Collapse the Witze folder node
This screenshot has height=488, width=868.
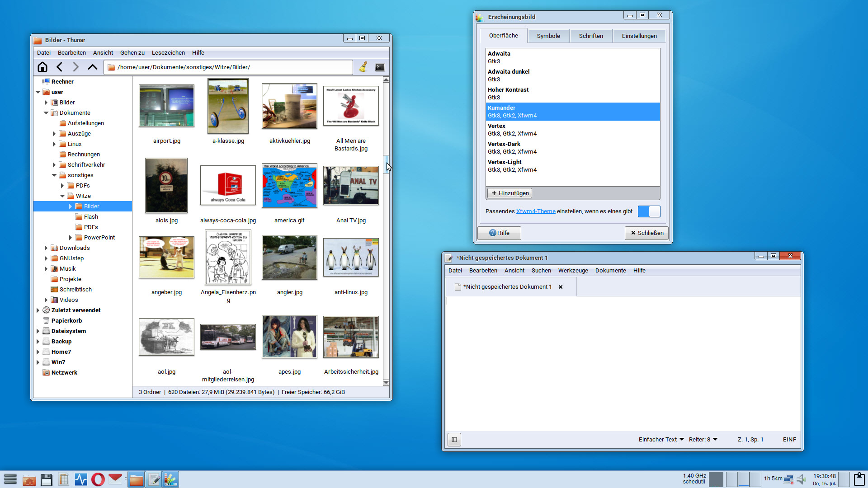click(62, 196)
